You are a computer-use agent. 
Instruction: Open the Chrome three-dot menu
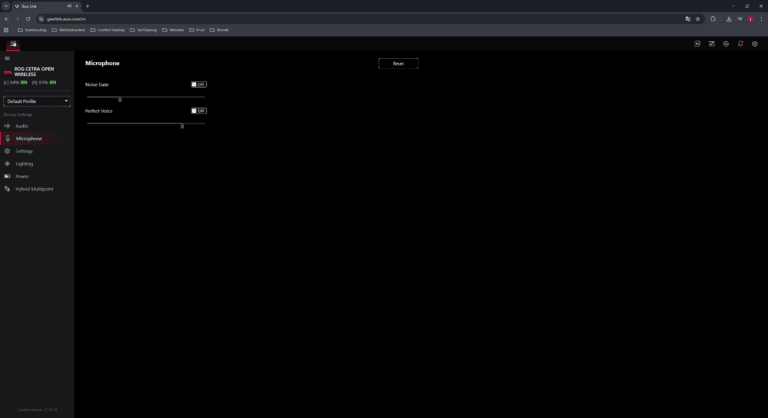[761, 18]
